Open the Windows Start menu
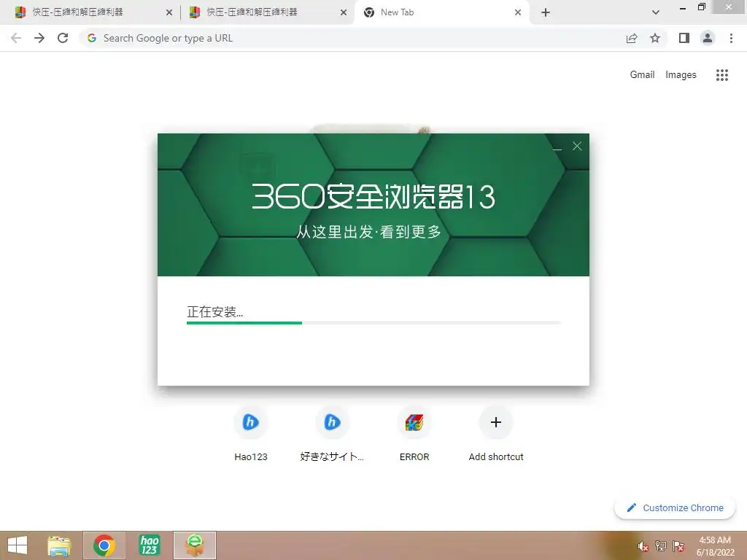This screenshot has height=560, width=747. click(x=18, y=545)
